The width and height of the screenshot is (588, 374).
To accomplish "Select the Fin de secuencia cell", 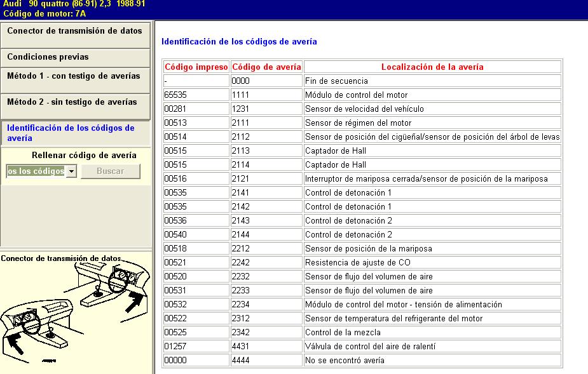I will pos(432,81).
